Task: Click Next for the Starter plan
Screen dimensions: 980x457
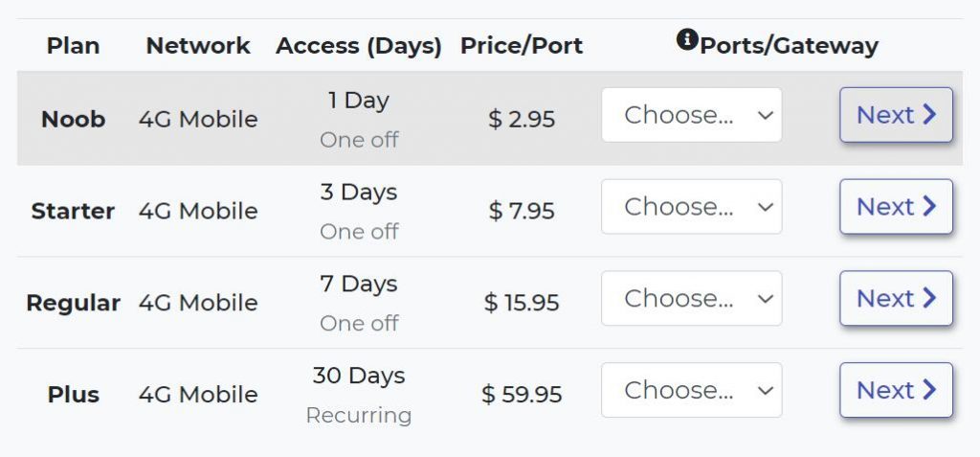Action: point(896,207)
